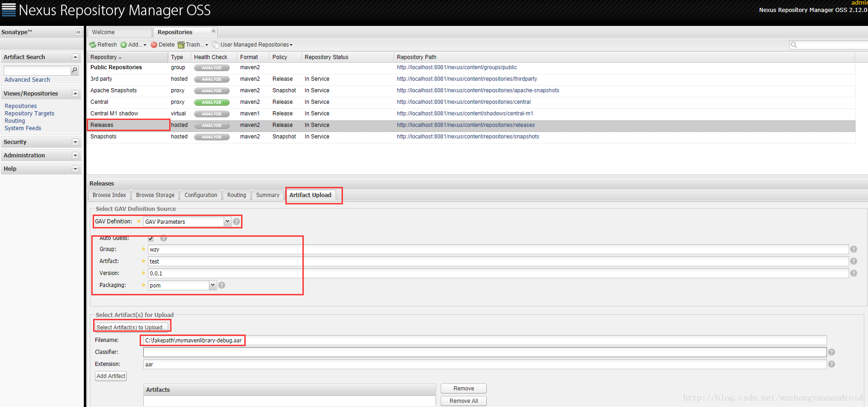Open the Configuration tab

click(201, 195)
